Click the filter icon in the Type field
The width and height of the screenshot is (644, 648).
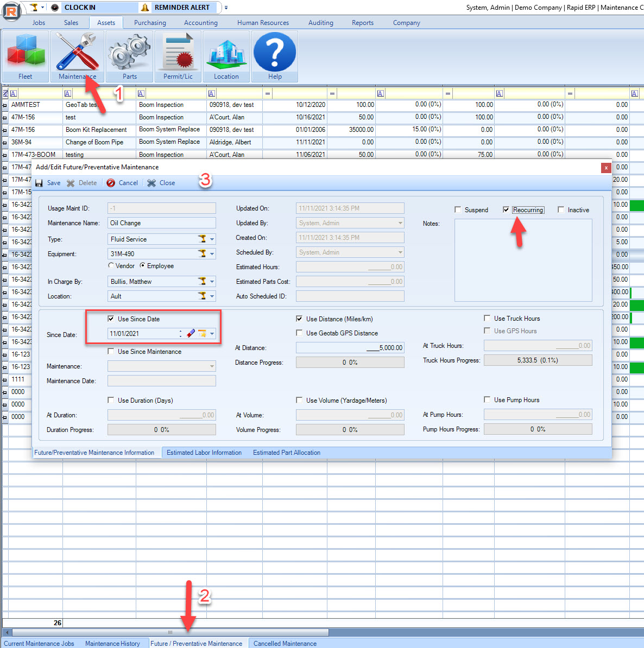coord(202,239)
